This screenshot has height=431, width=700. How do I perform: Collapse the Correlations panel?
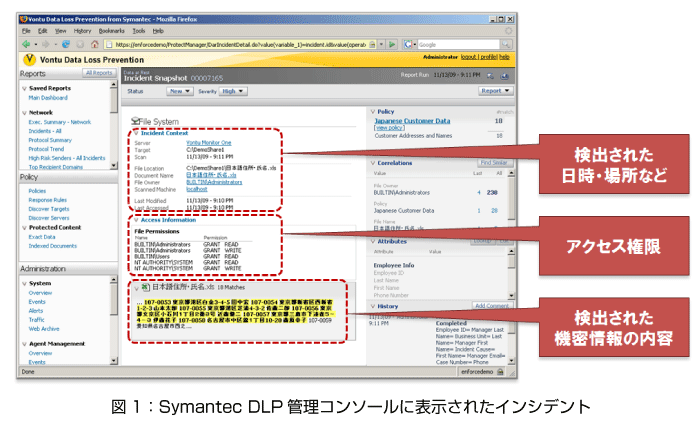pyautogui.click(x=372, y=163)
